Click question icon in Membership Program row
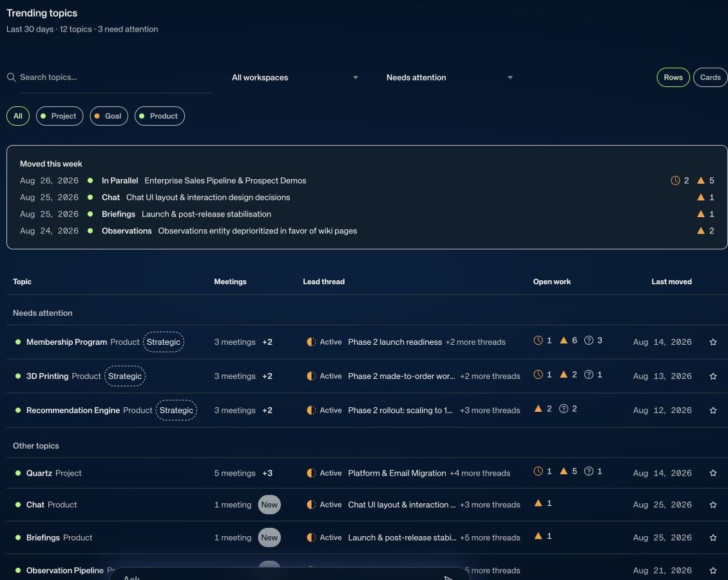The width and height of the screenshot is (728, 580). 589,340
